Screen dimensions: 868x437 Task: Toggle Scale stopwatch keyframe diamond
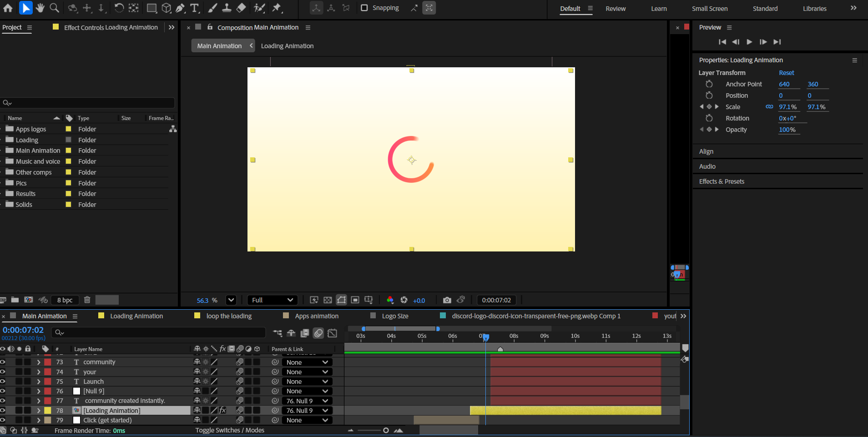point(709,107)
